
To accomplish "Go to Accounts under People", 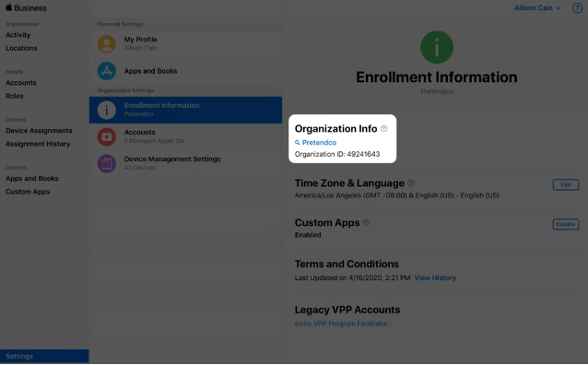I will point(21,83).
